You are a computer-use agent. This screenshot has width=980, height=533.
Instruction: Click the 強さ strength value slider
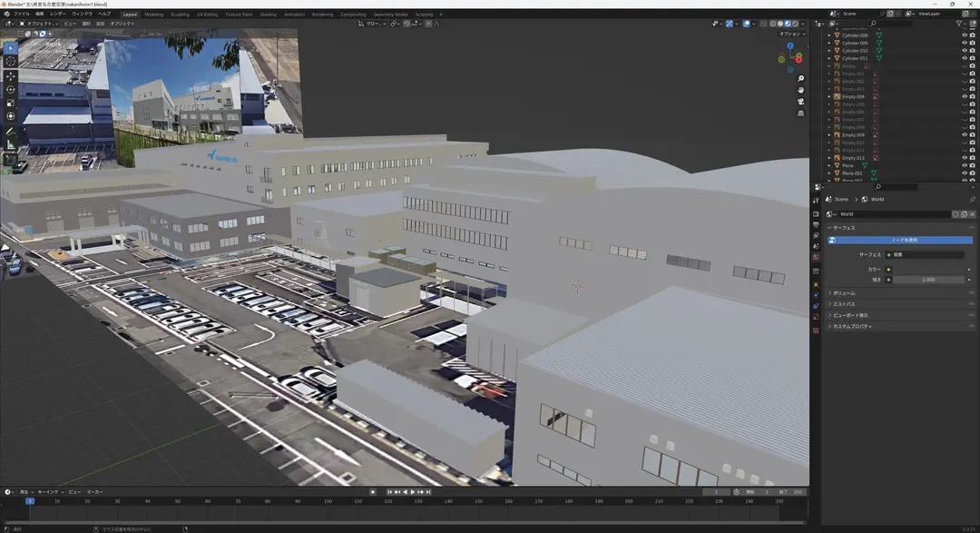tap(928, 280)
